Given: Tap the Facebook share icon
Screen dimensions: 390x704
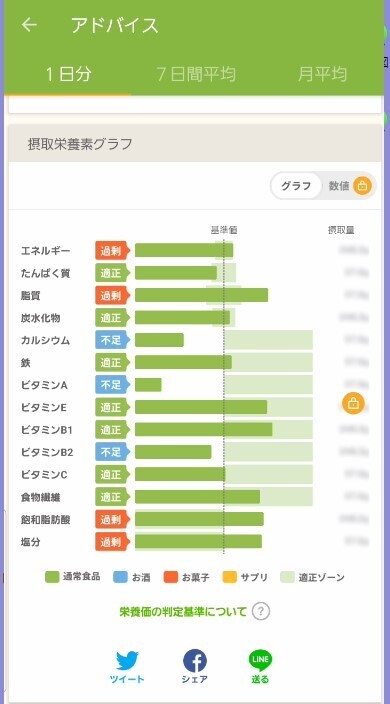Looking at the screenshot, I should coord(195,661).
